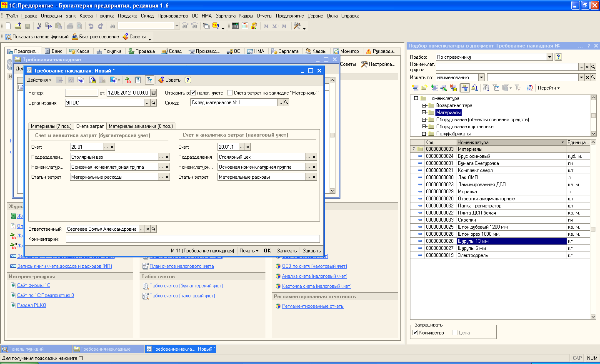Image resolution: width=600 pixels, height=364 pixels.
Task: Click filter by value funnel icon in Подбор
Action: tap(496, 88)
